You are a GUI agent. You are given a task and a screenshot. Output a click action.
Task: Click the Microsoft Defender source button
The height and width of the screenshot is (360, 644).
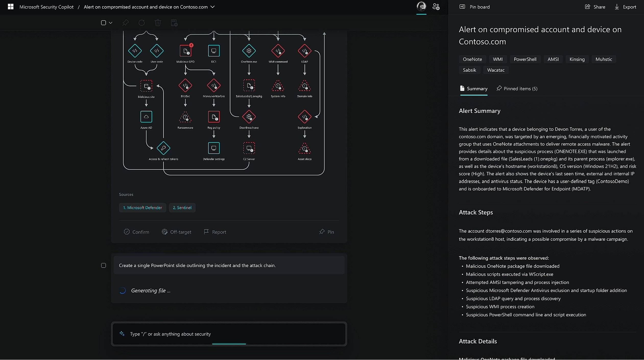click(142, 207)
